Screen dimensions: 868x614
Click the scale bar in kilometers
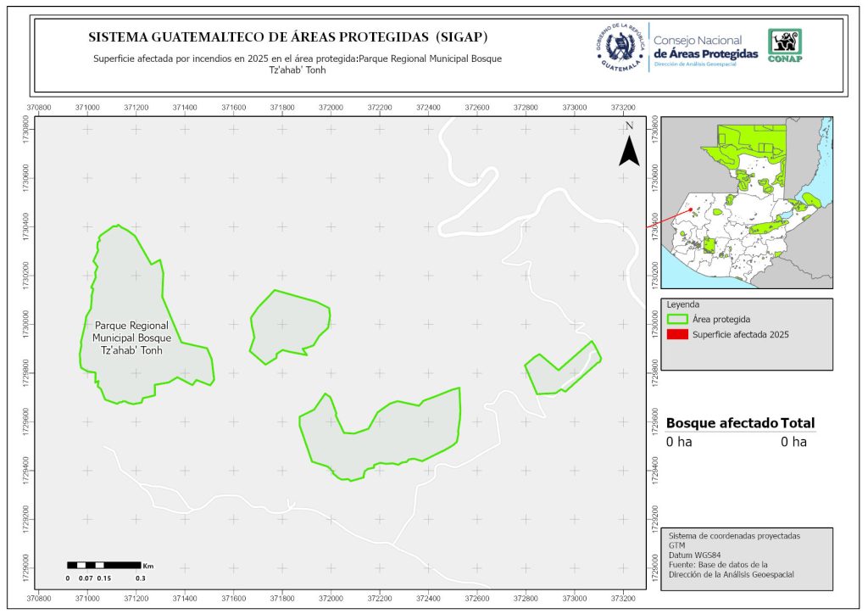pyautogui.click(x=103, y=565)
